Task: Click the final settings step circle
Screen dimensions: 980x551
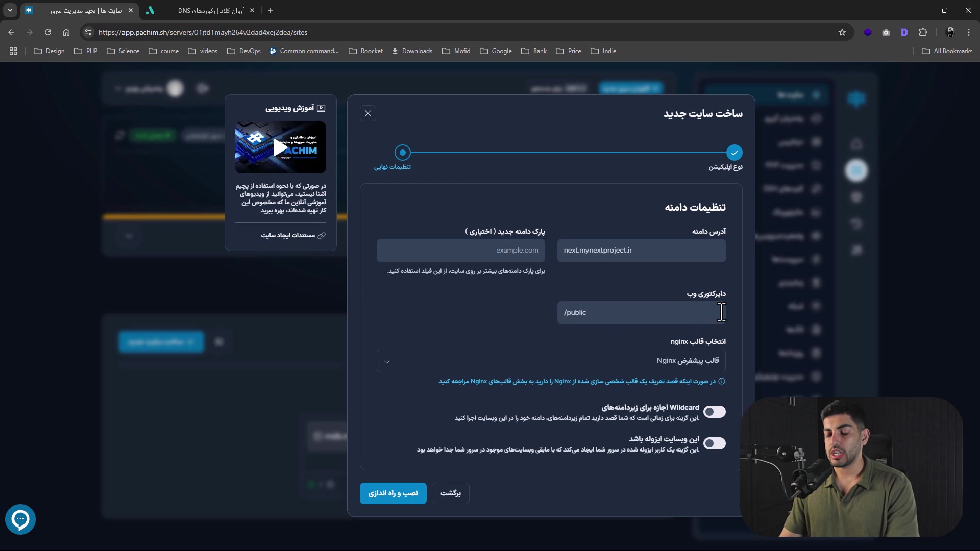Action: pos(403,153)
